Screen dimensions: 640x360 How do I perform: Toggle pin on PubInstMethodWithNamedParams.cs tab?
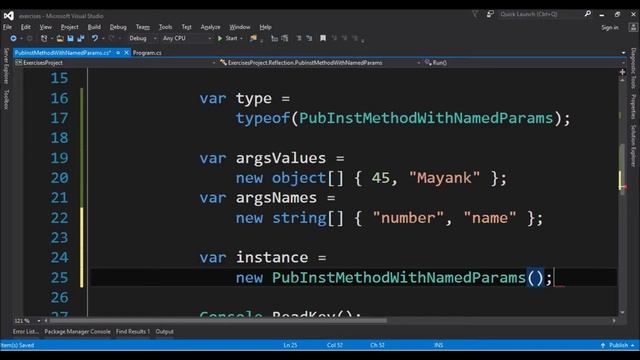(x=118, y=53)
